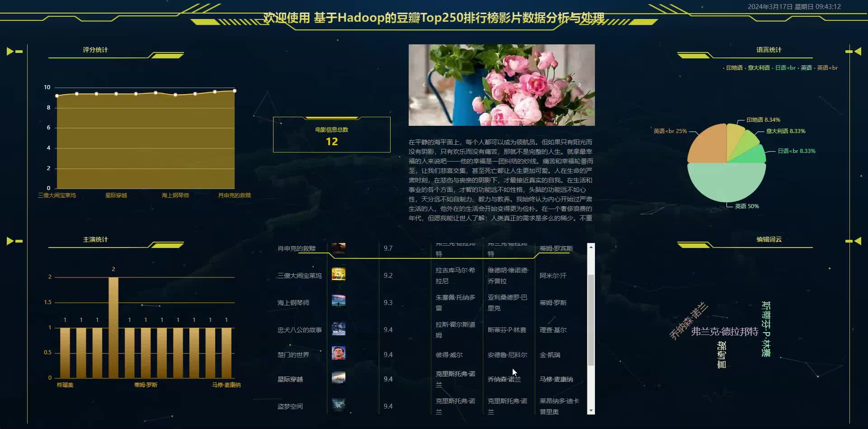Click word cloud term 乔纳森·诺兰
This screenshot has width=868, height=429.
point(689,320)
